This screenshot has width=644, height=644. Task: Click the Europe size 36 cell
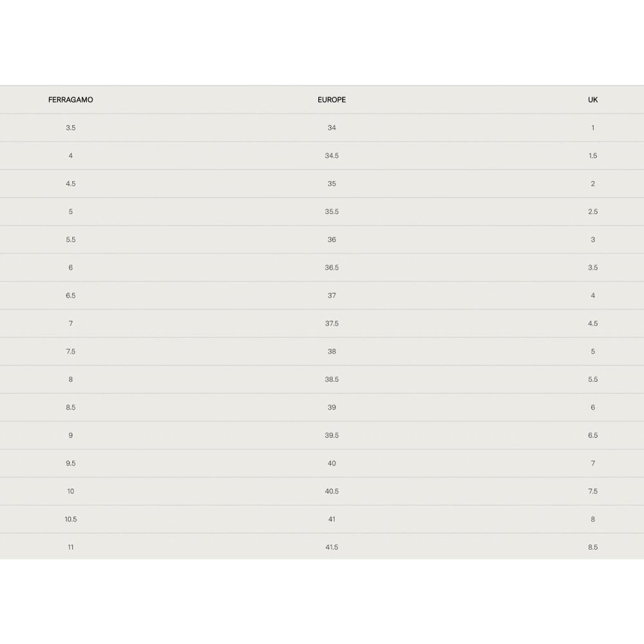[332, 240]
